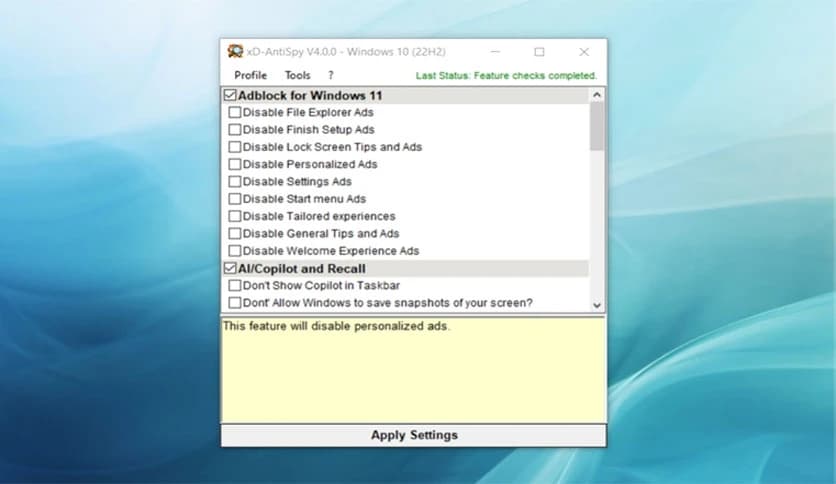Screen dimensions: 836x484
Task: Minimize the xD-AntiSpy window
Action: click(495, 52)
